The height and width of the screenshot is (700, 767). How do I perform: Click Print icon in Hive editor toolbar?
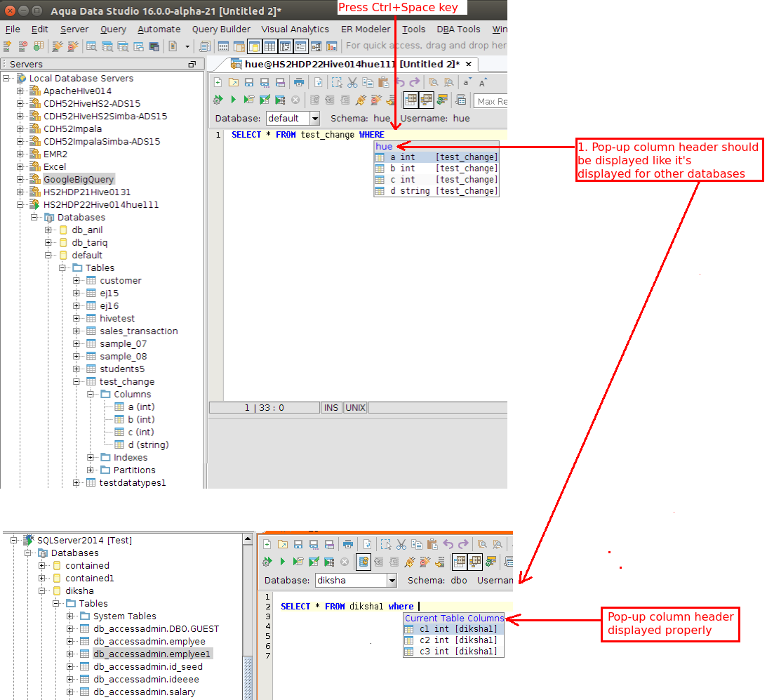pos(298,82)
